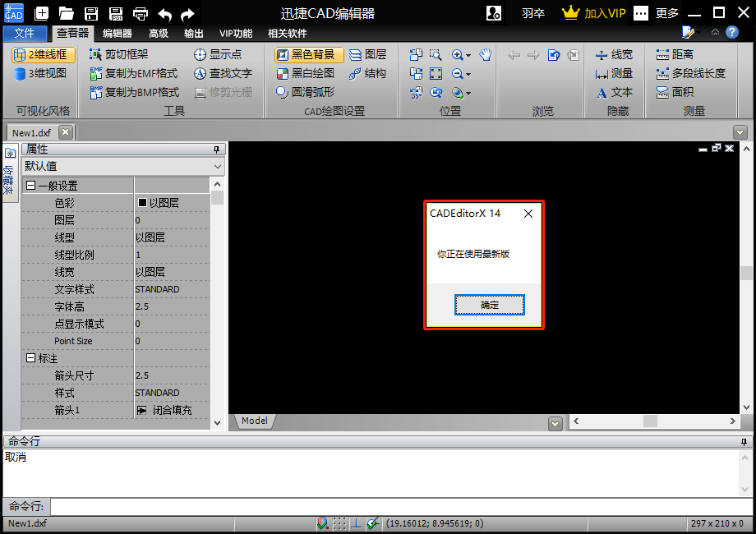Toggle ortho mode icon in status bar
The width and height of the screenshot is (756, 534).
[357, 523]
